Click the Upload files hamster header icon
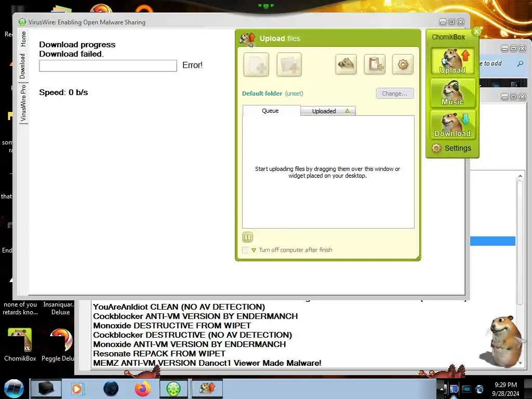Screen dimensions: 532x399 (247, 39)
